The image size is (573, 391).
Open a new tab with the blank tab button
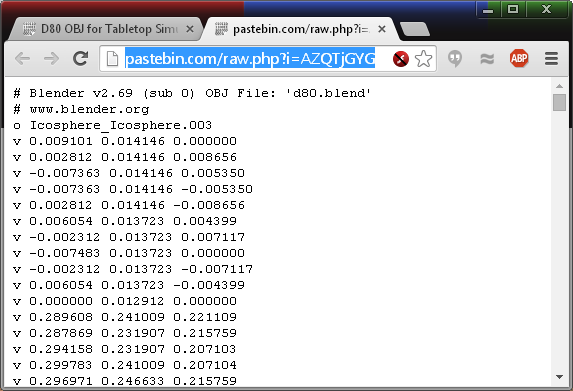[415, 29]
